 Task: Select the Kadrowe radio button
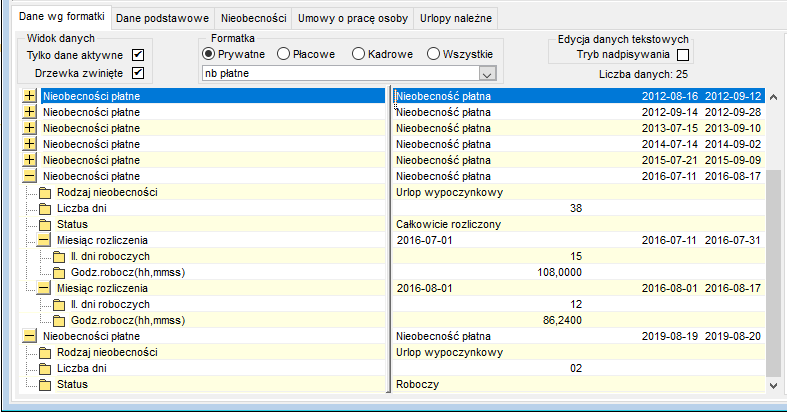pyautogui.click(x=358, y=54)
